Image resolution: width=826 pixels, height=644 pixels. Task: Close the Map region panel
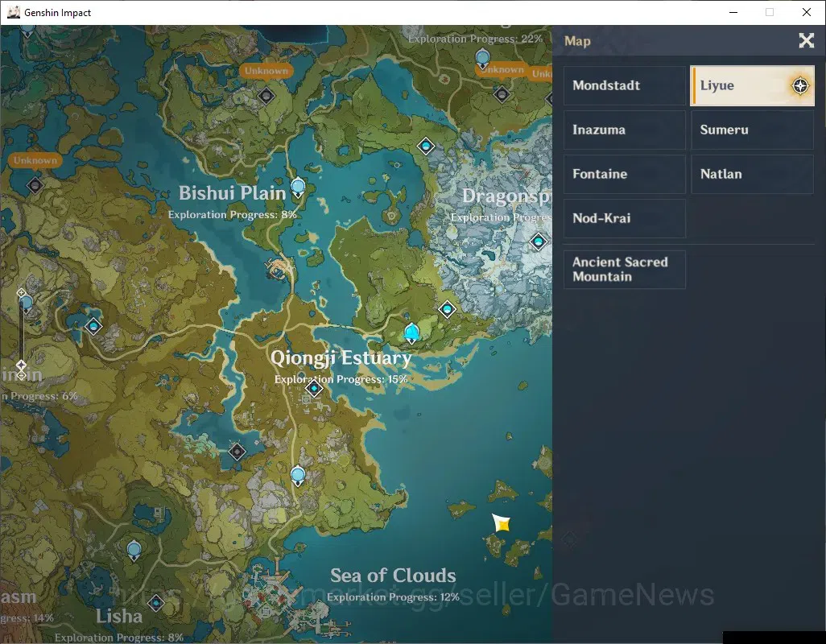pos(807,40)
